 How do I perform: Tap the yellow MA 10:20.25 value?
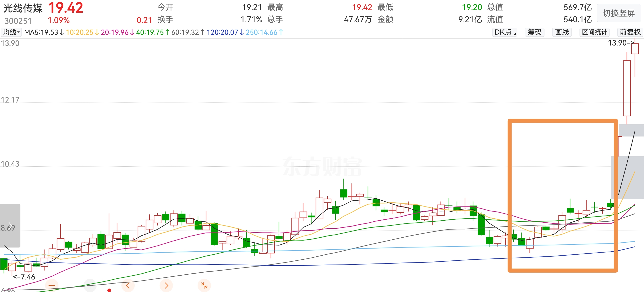coord(83,32)
